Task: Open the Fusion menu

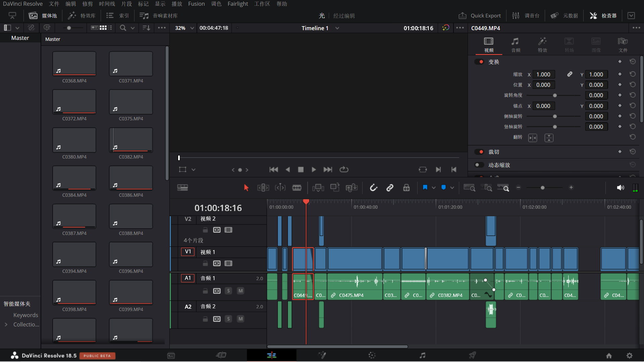Action: 196,4
